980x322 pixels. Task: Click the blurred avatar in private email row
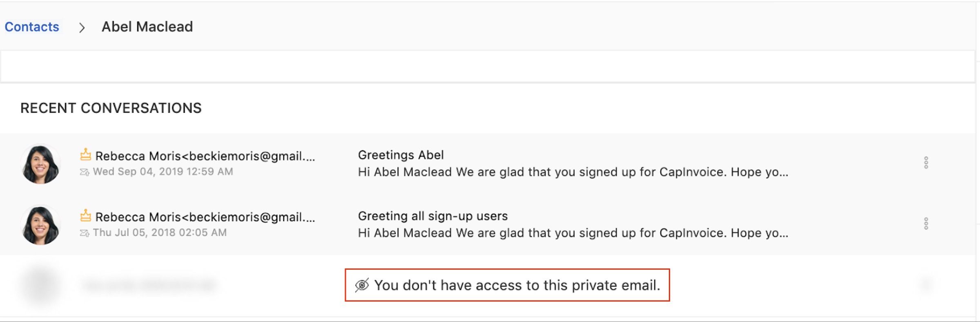[x=40, y=285]
